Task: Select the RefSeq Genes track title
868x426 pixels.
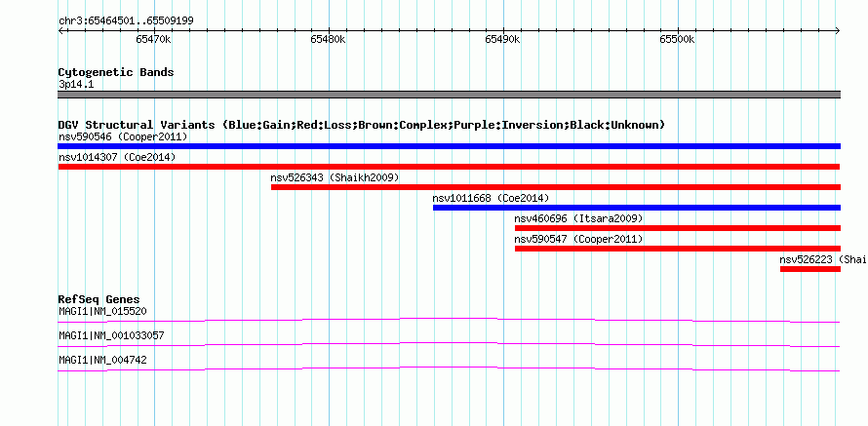Action: pos(99,300)
